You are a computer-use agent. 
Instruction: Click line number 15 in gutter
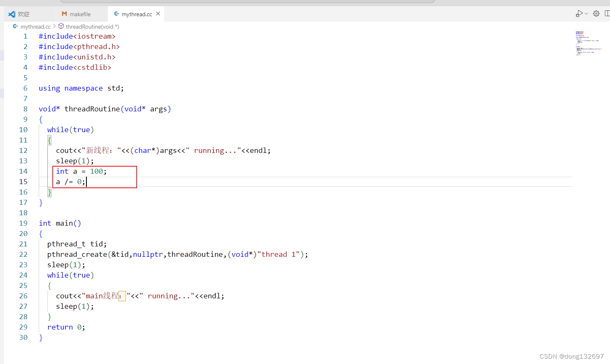point(23,182)
